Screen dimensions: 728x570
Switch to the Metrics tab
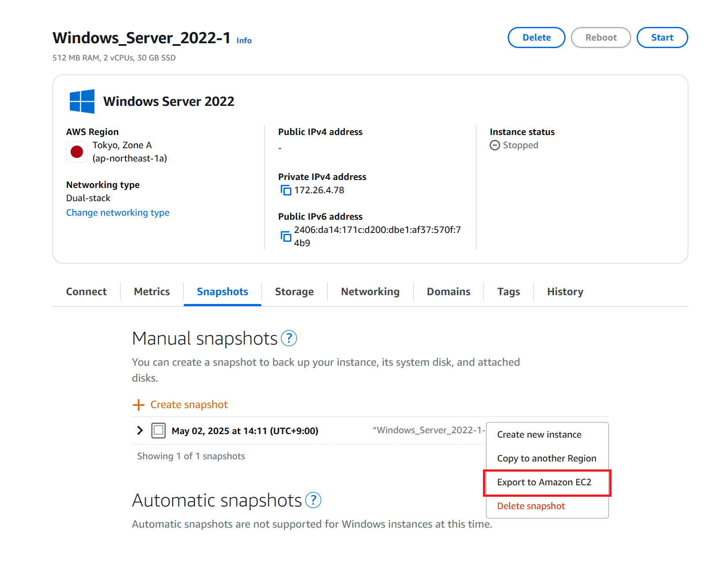coord(152,292)
